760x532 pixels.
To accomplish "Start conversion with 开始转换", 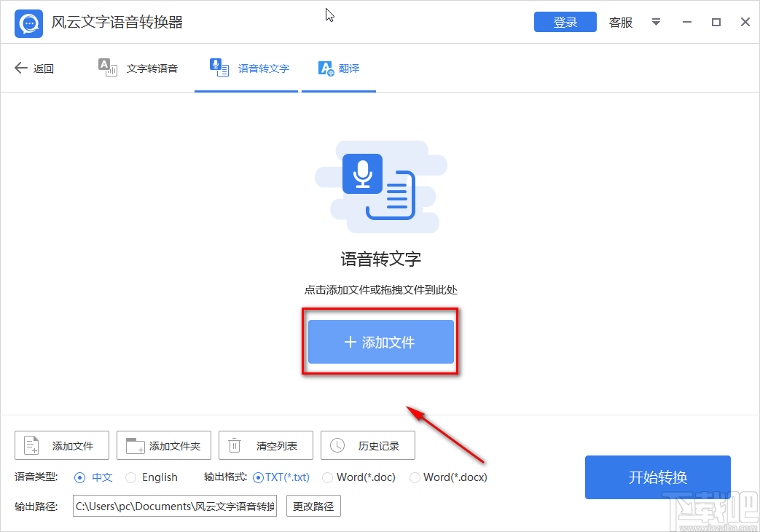I will tap(657, 477).
